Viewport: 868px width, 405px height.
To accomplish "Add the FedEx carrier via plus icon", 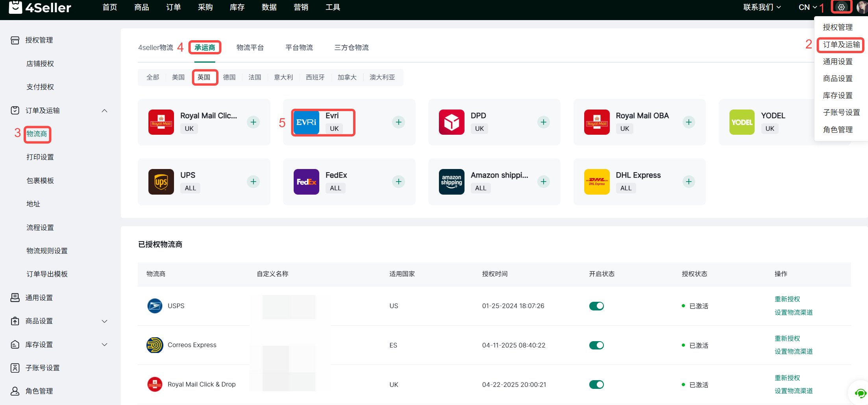I will point(398,182).
